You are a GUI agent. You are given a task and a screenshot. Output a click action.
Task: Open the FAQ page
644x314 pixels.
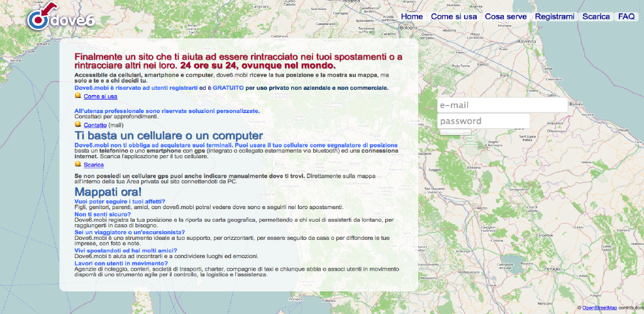point(626,16)
